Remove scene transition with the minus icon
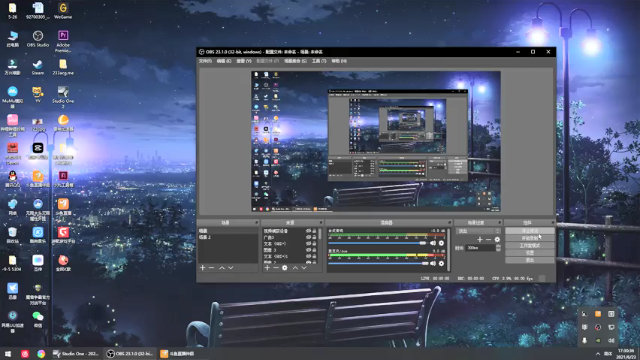Screen dimensions: 640x360 click(488, 240)
